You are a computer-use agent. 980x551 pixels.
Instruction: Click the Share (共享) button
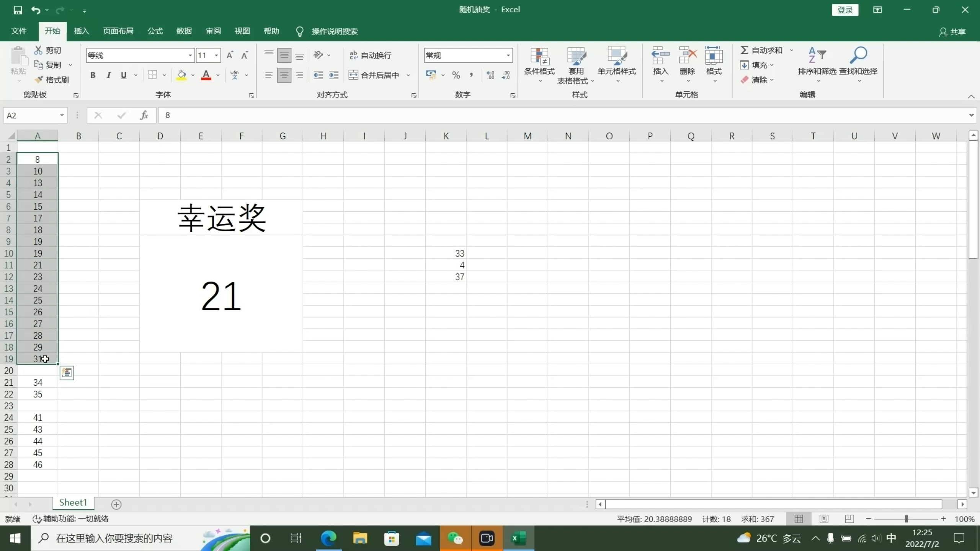(952, 32)
